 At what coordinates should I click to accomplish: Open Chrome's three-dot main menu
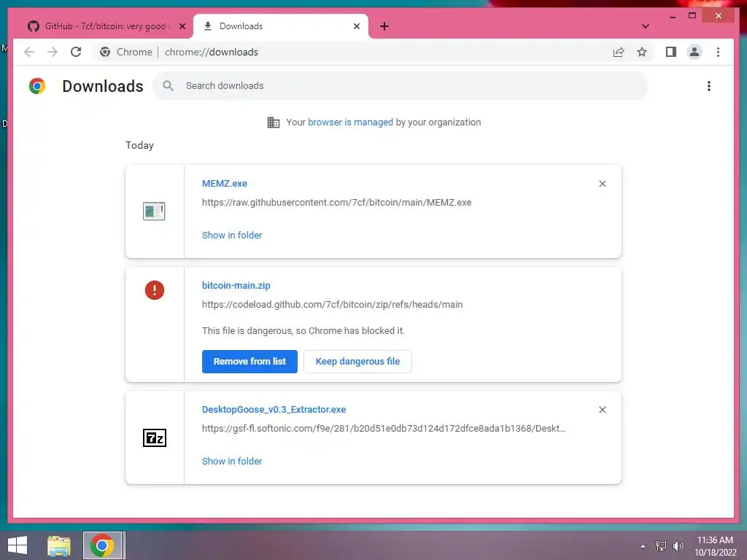(x=718, y=52)
